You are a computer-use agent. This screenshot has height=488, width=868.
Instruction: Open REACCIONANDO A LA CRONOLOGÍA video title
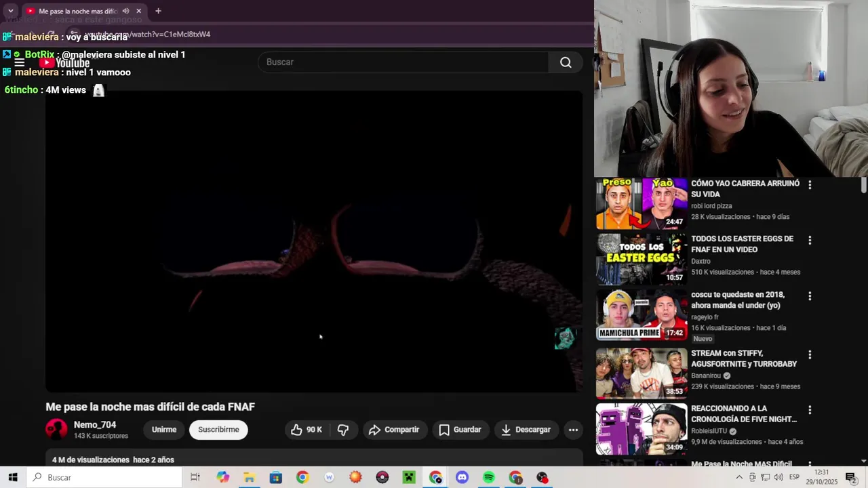(x=744, y=414)
